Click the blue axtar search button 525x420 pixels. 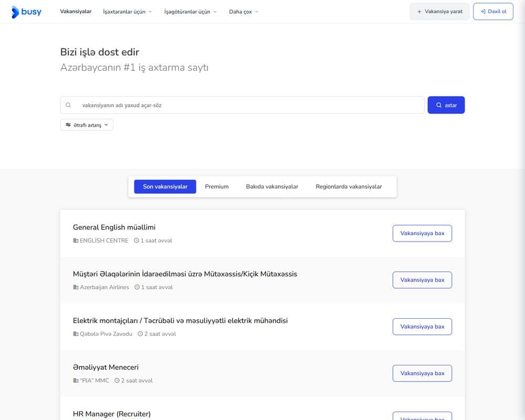446,105
